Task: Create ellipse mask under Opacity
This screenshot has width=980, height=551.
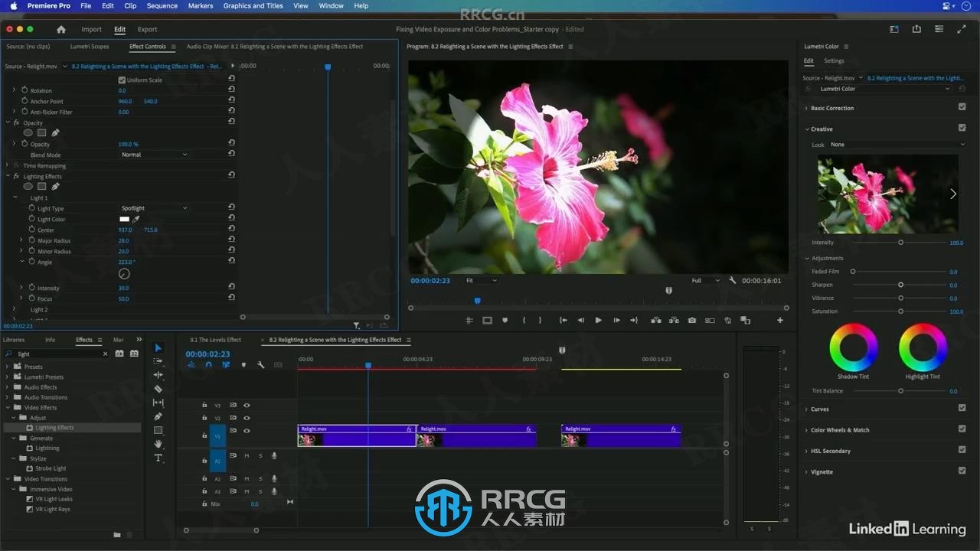Action: click(x=28, y=133)
